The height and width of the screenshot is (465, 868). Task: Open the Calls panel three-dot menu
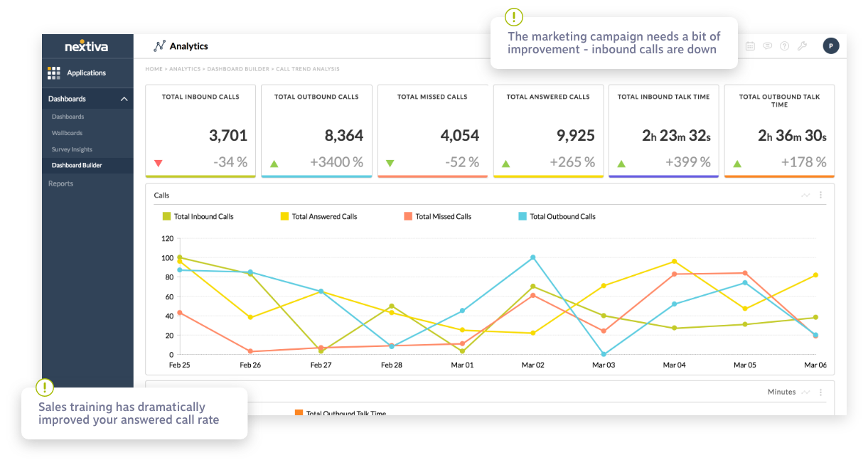pyautogui.click(x=821, y=195)
